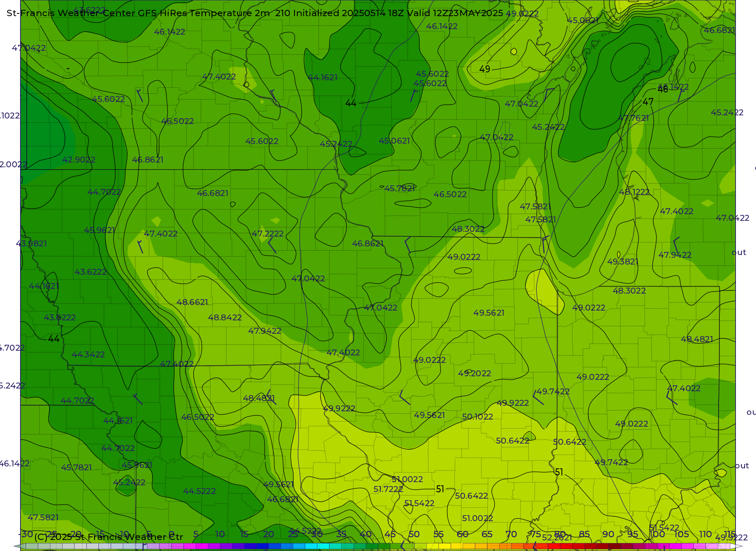756x551 pixels.
Task: Click the right arrow end of color bar
Action: click(x=737, y=546)
